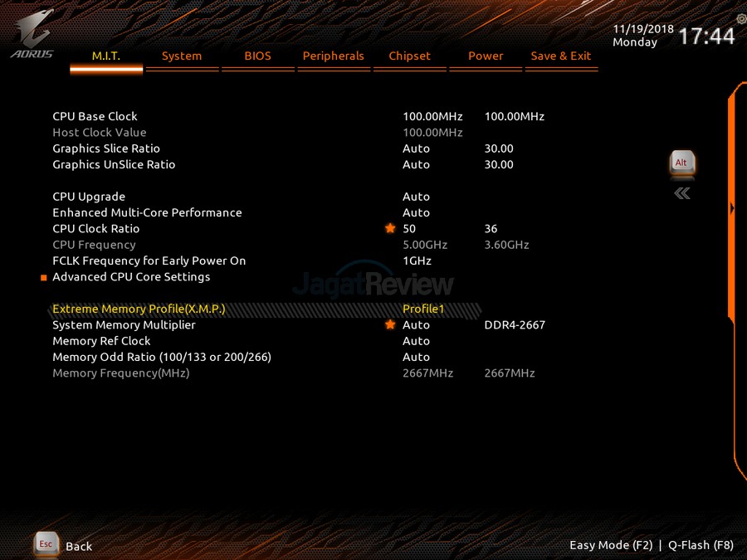
Task: Change Enhanced Multi-Core Performance Auto value
Action: tap(416, 213)
